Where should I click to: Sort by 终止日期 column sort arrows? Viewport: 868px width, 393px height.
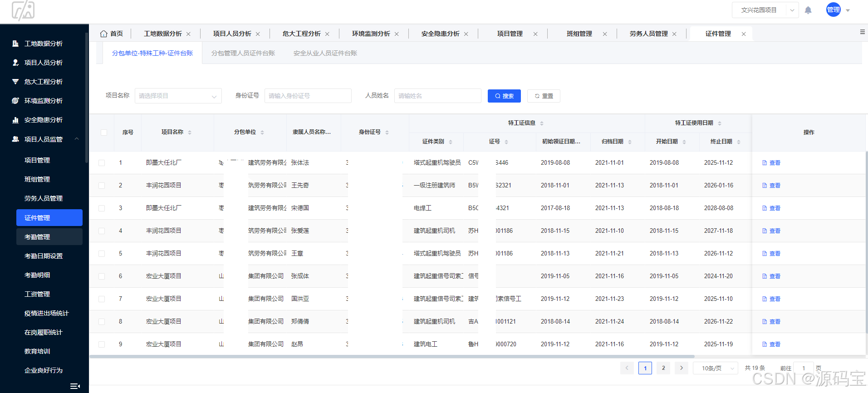[x=739, y=142]
